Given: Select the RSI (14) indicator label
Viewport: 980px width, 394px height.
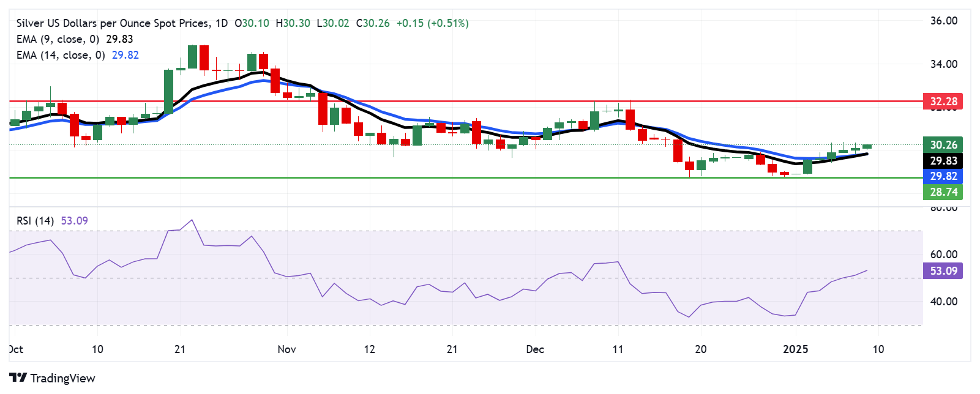Looking at the screenshot, I should point(36,221).
